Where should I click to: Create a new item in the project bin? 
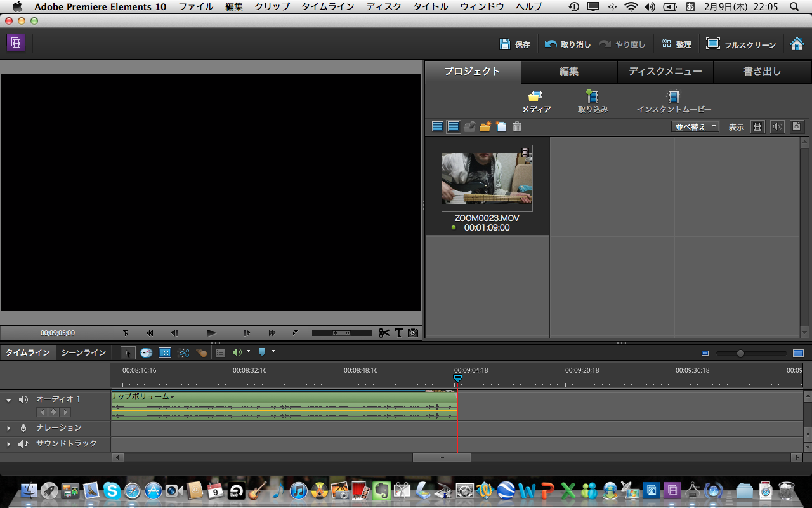tap(501, 126)
